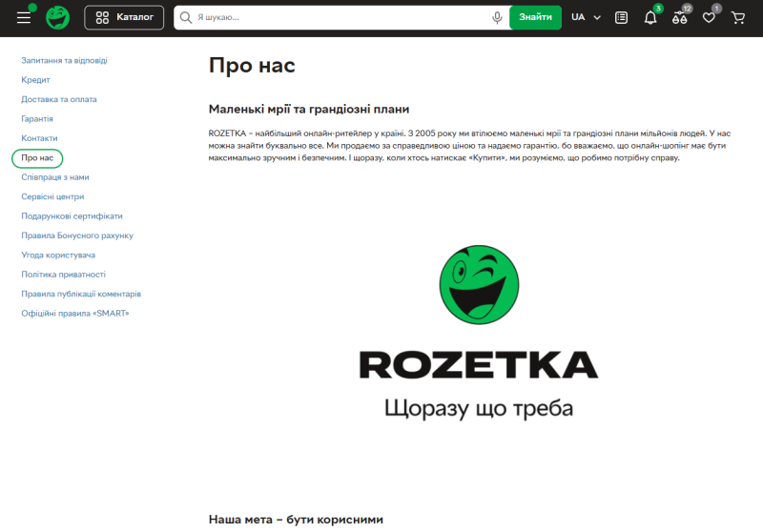This screenshot has width=763, height=532.
Task: Open 'Сервісні центри' sidebar link
Action: point(52,196)
